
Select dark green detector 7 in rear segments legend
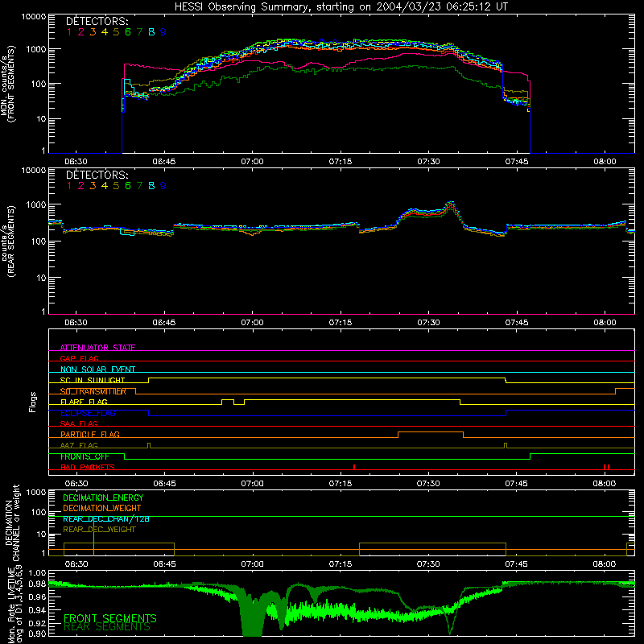click(139, 186)
